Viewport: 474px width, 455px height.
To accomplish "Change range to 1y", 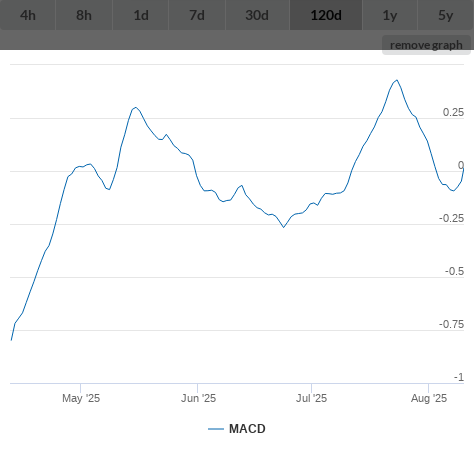I will (x=390, y=15).
